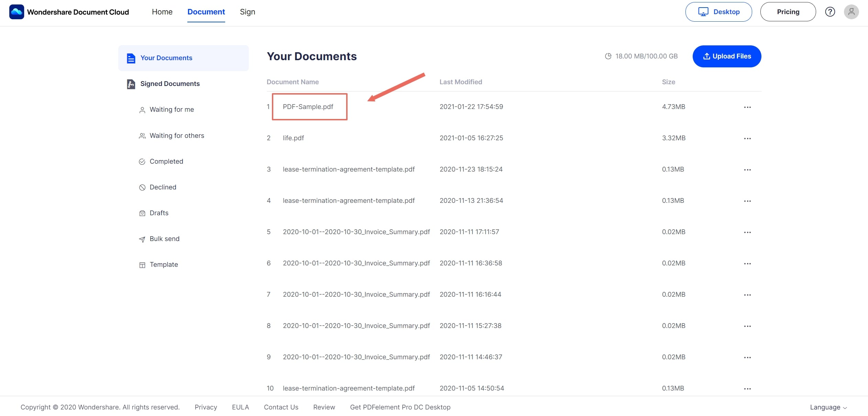Open more options for PDF-Sample.pdf
This screenshot has width=868, height=416.
click(x=747, y=107)
